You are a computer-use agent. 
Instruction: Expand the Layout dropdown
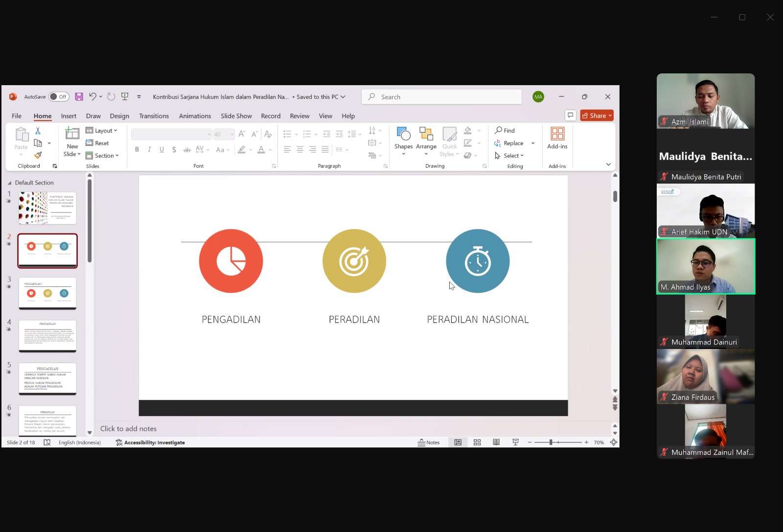coord(101,131)
